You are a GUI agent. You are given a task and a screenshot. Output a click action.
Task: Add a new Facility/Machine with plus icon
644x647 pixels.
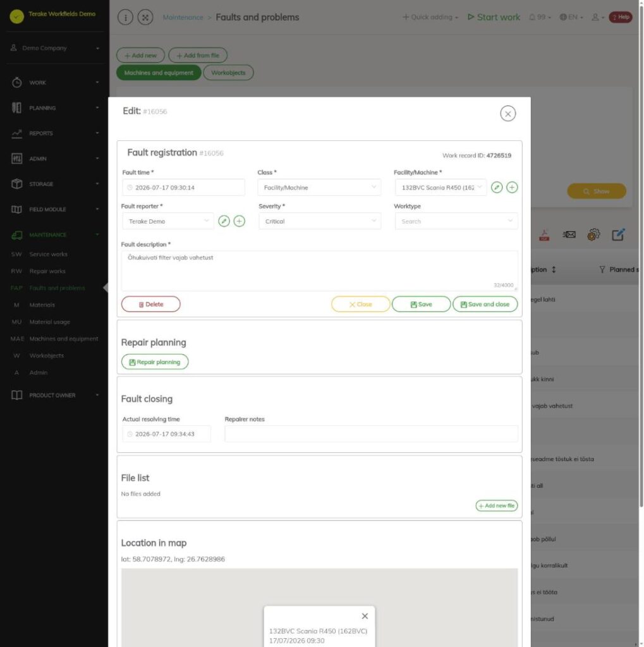pos(512,187)
